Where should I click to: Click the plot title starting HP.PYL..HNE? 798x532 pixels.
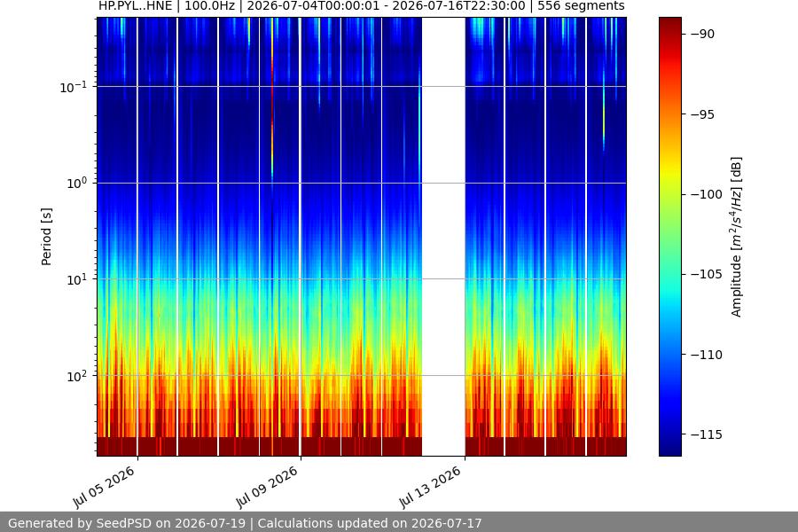[362, 6]
